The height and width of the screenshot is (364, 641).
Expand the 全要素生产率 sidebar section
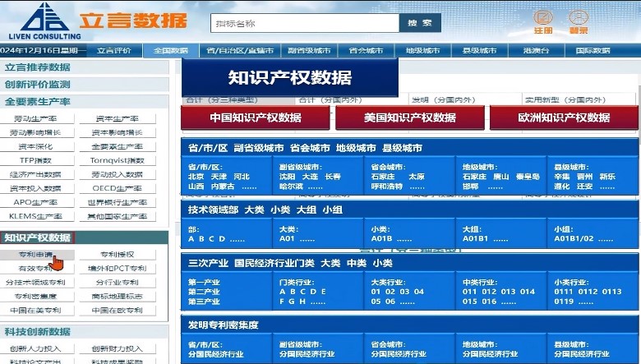tap(38, 102)
